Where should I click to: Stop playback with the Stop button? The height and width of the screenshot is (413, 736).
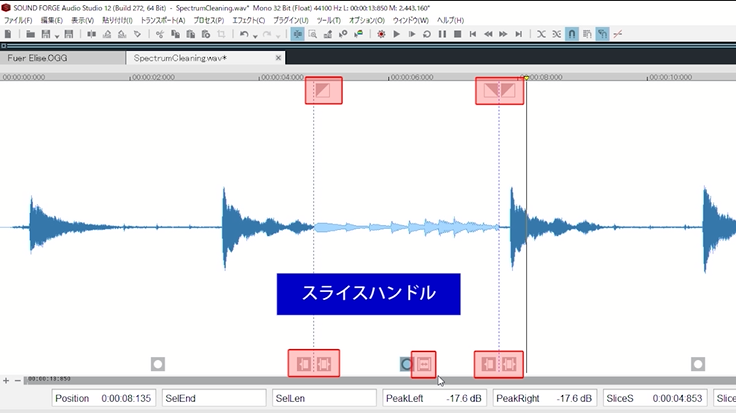(x=457, y=34)
